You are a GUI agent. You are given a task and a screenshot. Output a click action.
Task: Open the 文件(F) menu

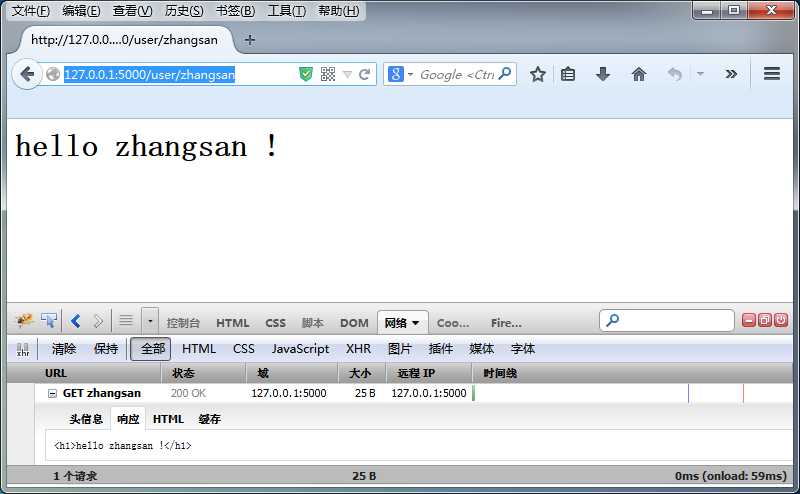[x=31, y=11]
